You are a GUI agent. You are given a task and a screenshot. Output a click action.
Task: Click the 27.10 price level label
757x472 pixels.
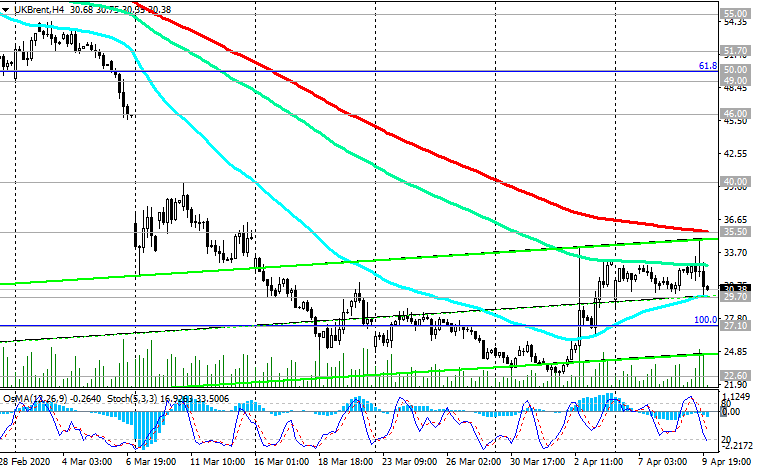pos(735,326)
